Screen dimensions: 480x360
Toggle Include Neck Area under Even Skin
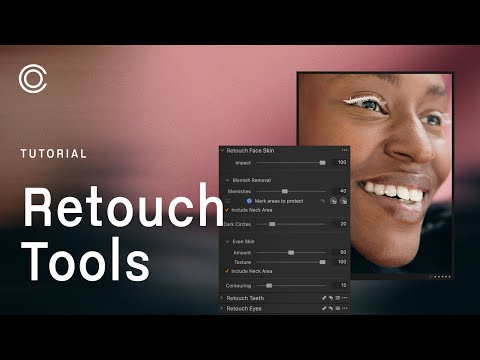pos(227,271)
